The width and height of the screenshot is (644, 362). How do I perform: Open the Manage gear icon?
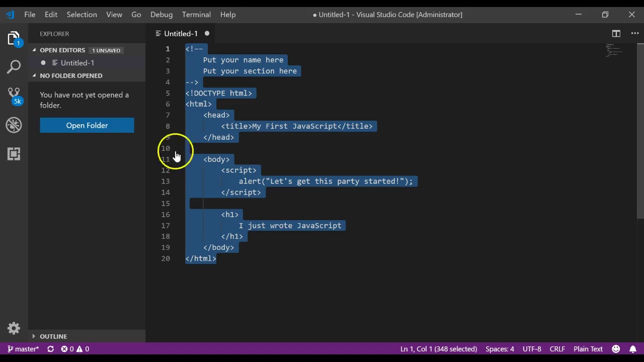point(14,328)
